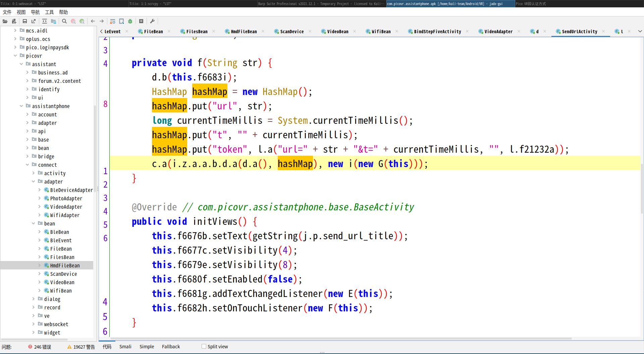Switch to the Smali view tab

[125, 347]
